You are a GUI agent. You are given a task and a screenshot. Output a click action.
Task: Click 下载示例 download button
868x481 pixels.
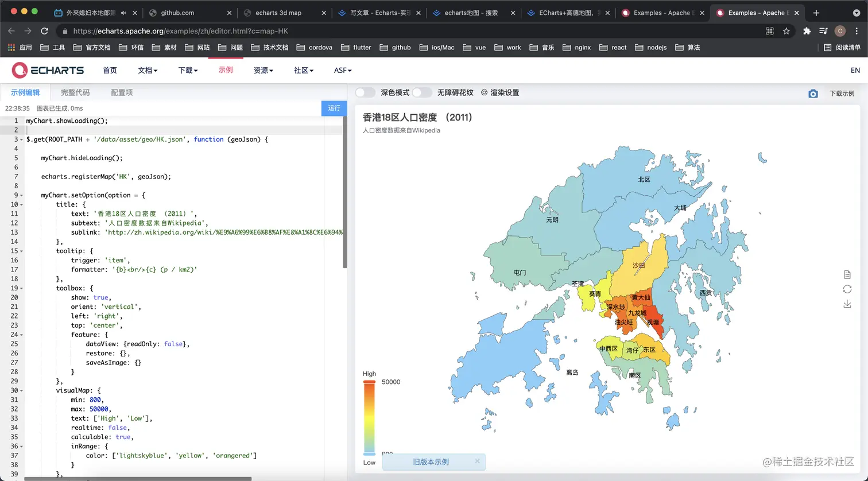tap(842, 94)
